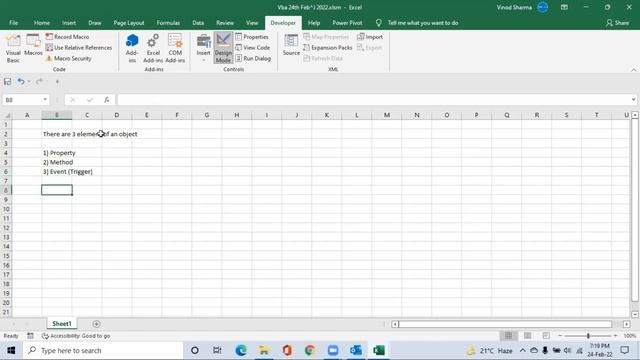Click the taskbar search box
This screenshot has height=360, width=640.
click(x=103, y=351)
